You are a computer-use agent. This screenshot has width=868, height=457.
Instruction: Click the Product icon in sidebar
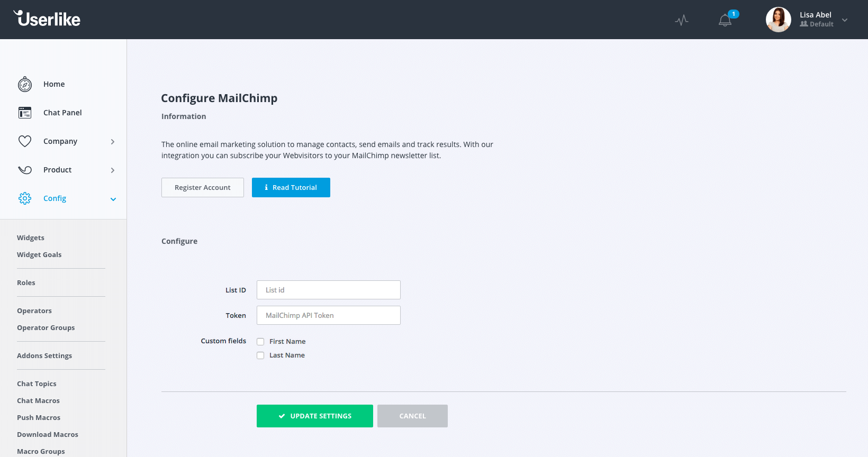[25, 170]
